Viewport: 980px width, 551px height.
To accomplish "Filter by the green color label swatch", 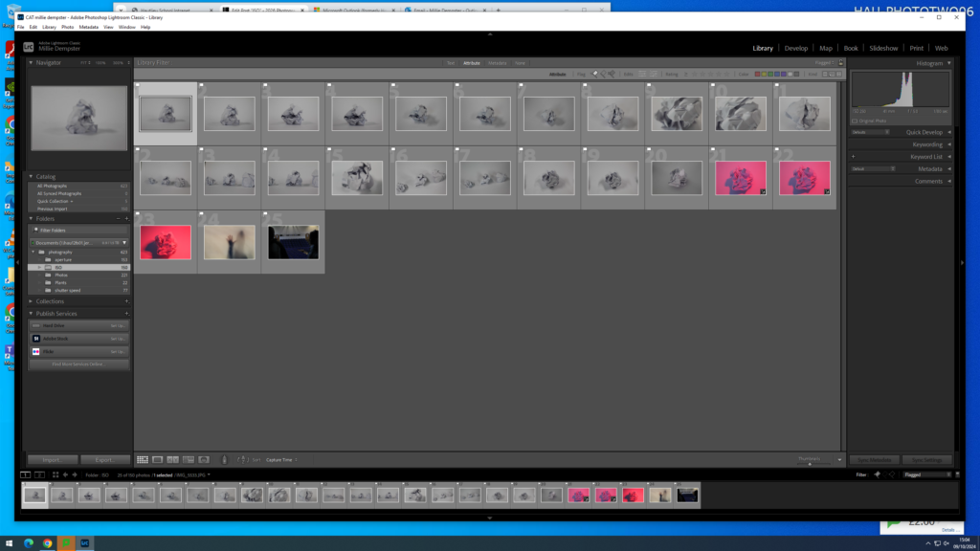I will pos(770,75).
